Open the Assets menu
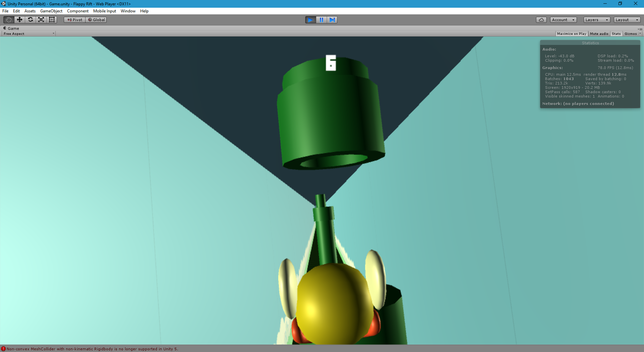 pos(30,11)
